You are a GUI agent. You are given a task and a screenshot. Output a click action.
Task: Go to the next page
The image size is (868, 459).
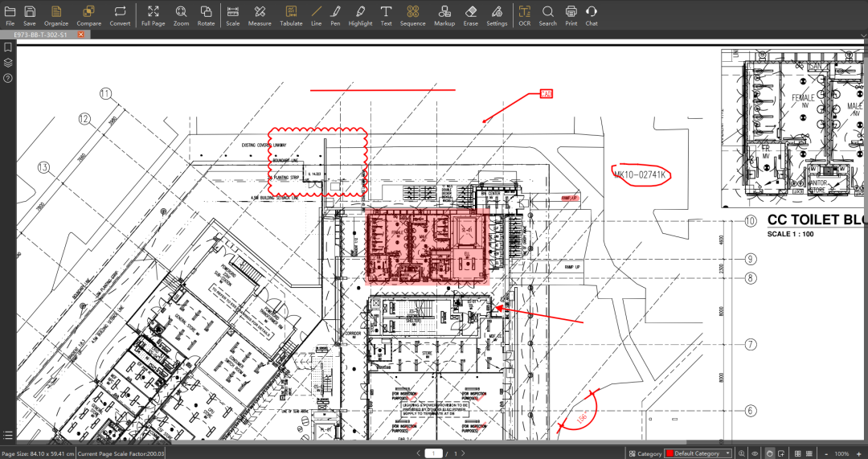click(464, 453)
